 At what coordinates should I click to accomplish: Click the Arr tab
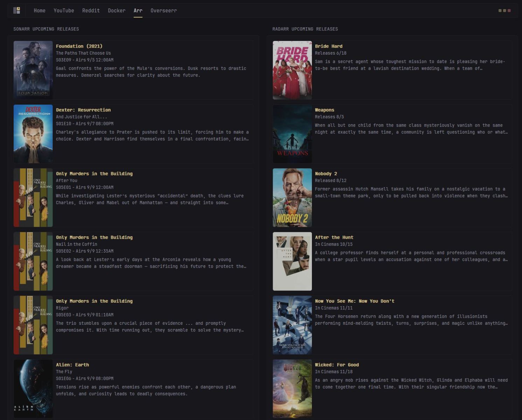138,10
